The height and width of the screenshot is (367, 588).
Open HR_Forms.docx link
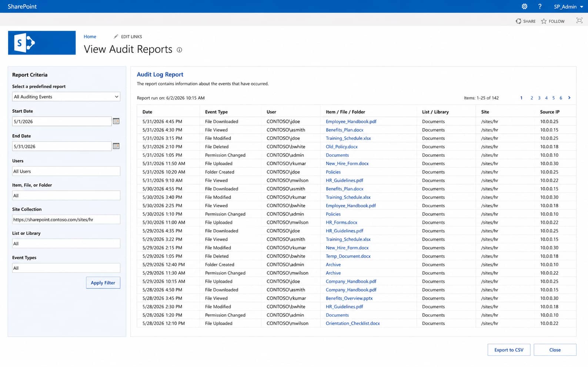pos(341,222)
